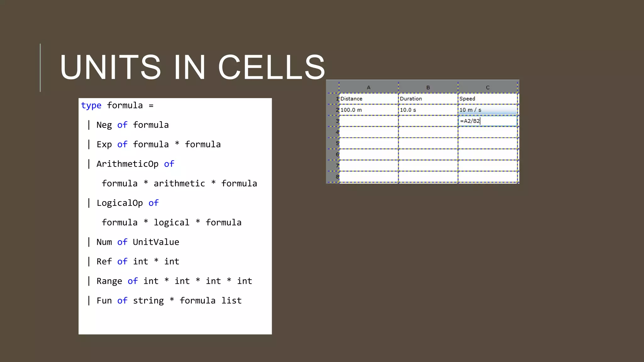Click the 'LogicalOp of' code line
The height and width of the screenshot is (362, 644).
(x=123, y=203)
